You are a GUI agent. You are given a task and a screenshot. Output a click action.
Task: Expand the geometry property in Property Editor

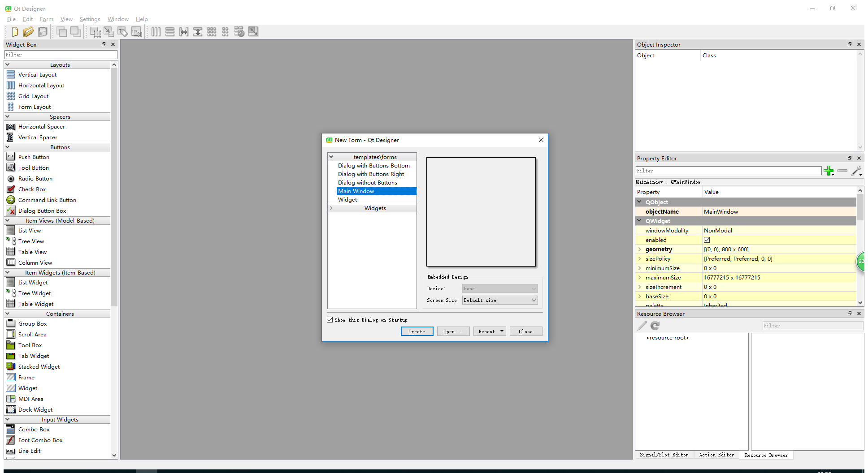(x=639, y=249)
